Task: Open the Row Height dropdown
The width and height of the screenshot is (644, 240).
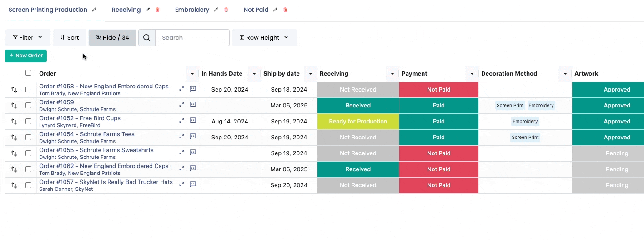Action: tap(264, 38)
